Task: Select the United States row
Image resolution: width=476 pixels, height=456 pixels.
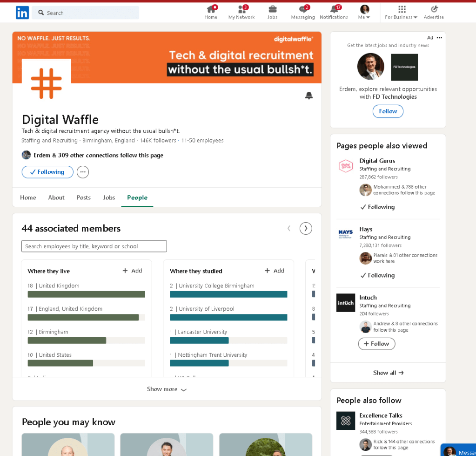Action: tap(86, 360)
